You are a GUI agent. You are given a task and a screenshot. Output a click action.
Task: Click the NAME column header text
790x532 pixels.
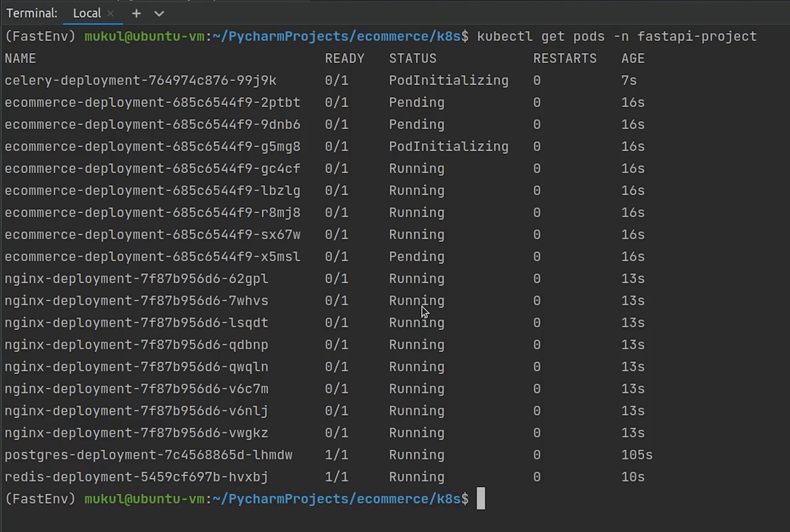tap(20, 59)
